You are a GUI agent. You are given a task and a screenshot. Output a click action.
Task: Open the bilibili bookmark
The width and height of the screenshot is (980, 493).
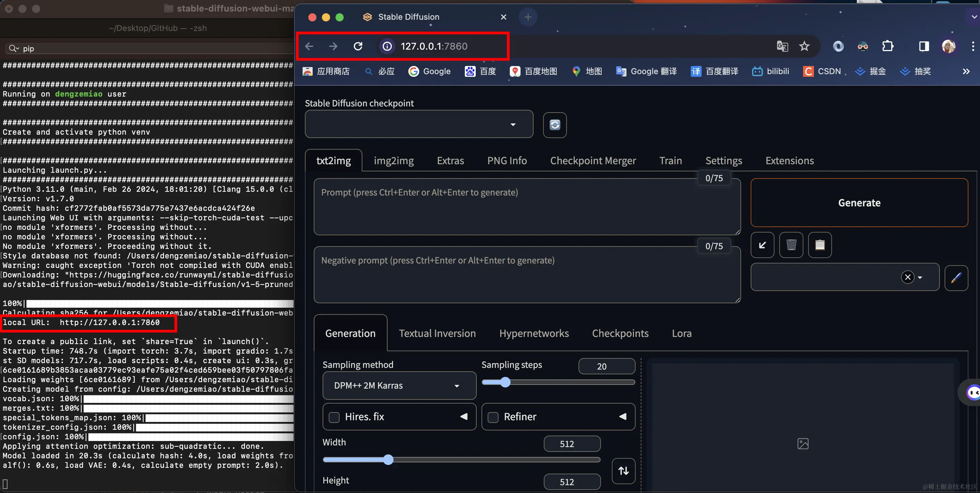coord(770,71)
